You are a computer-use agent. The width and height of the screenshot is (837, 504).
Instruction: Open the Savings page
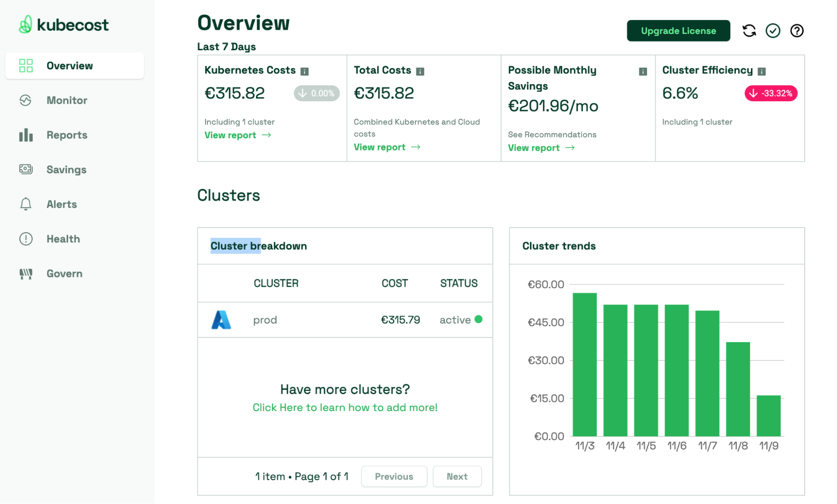66,170
